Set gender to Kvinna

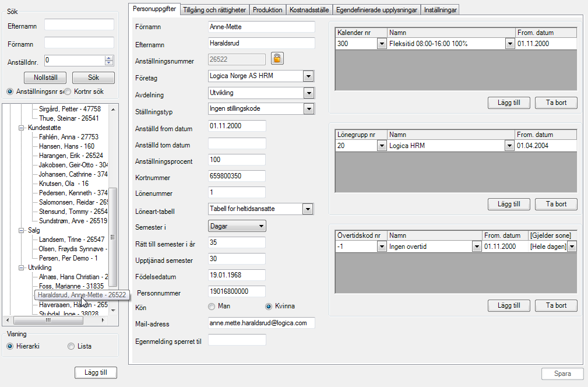[269, 307]
